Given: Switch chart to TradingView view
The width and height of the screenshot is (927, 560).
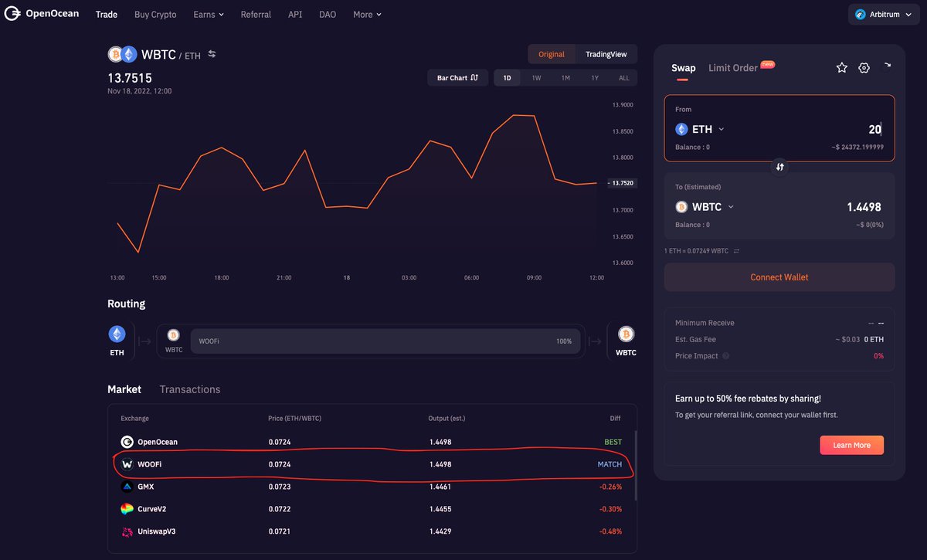Looking at the screenshot, I should pos(606,54).
